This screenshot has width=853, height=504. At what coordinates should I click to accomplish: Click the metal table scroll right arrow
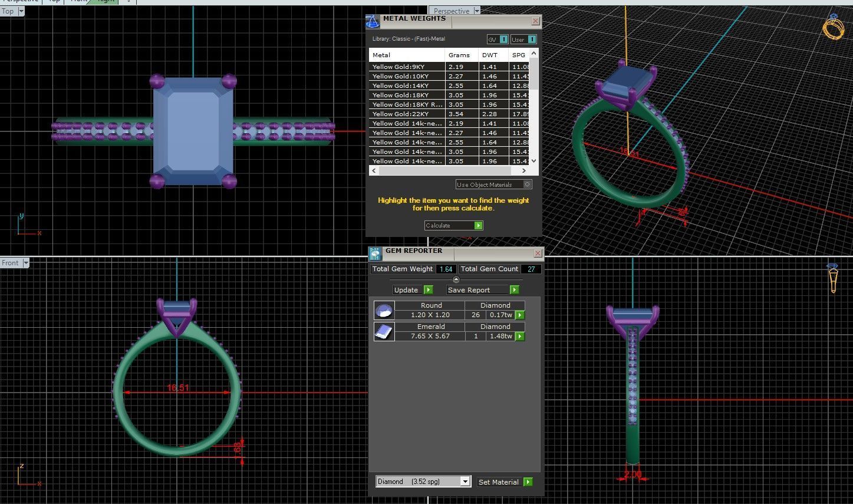point(524,170)
